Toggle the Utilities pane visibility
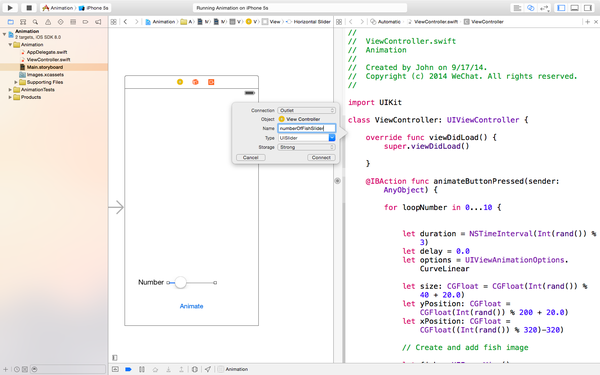600x375 pixels. tap(588, 8)
